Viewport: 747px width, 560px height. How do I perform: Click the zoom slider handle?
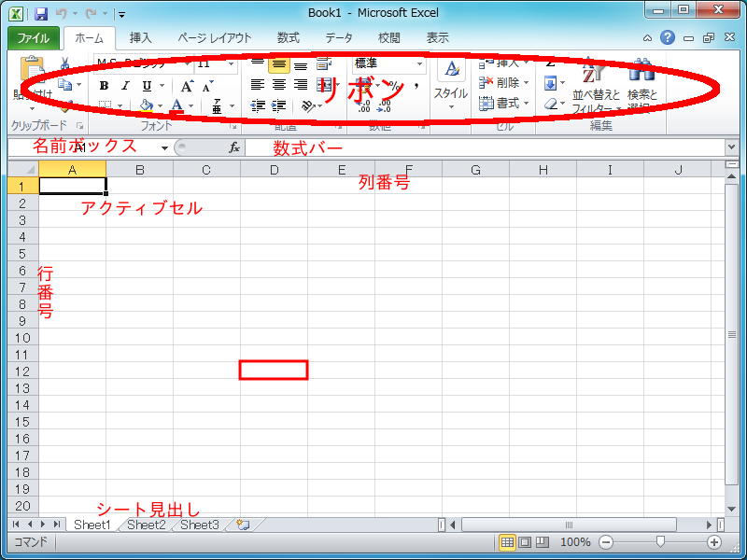coord(661,542)
